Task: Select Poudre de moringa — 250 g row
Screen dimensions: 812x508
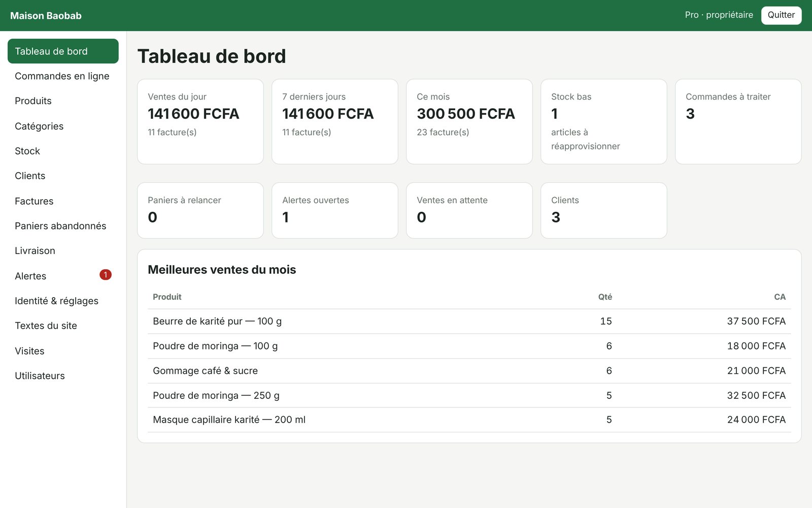Action: [469, 396]
